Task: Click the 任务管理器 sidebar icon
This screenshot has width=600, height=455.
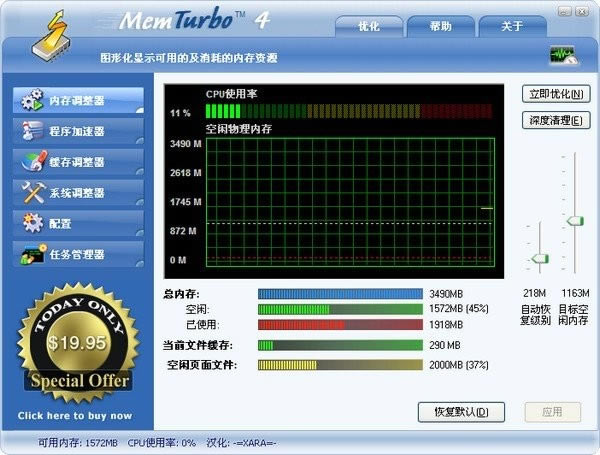Action: (x=32, y=254)
